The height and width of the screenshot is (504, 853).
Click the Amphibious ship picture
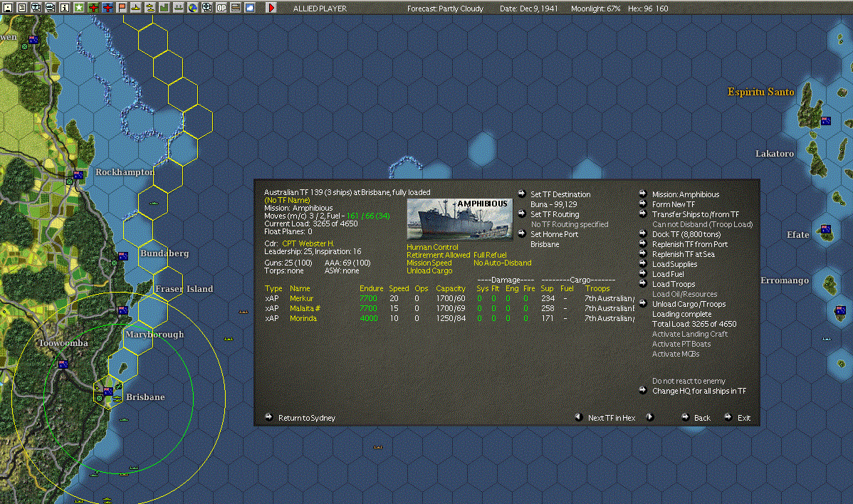click(460, 219)
